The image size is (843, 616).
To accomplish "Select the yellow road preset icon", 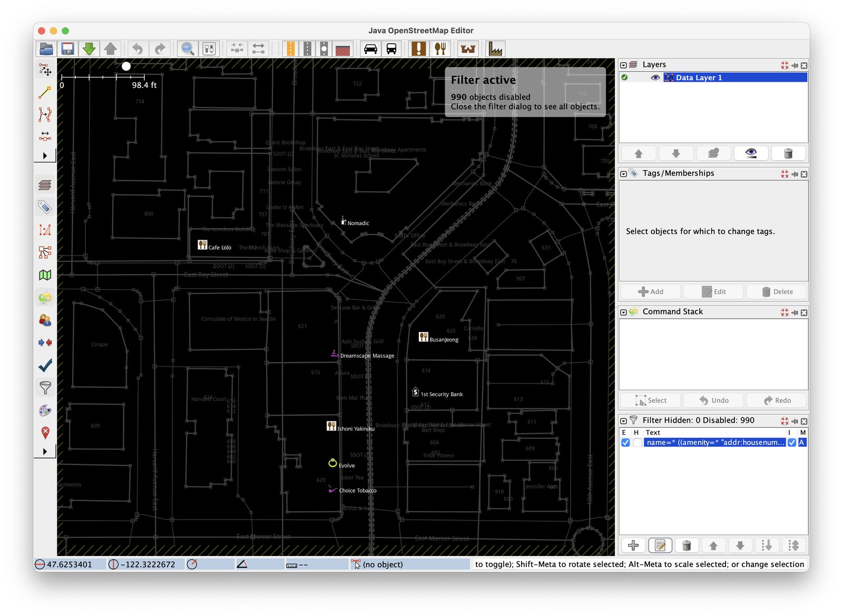I will 290,49.
